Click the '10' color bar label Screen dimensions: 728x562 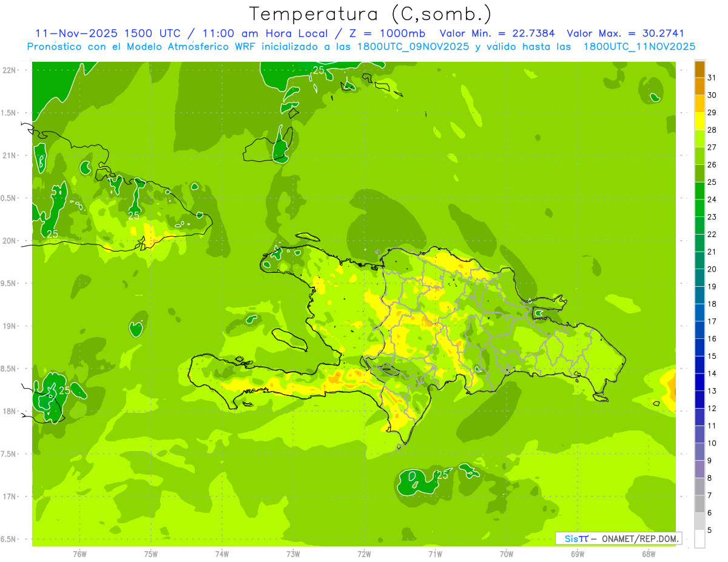(x=712, y=443)
